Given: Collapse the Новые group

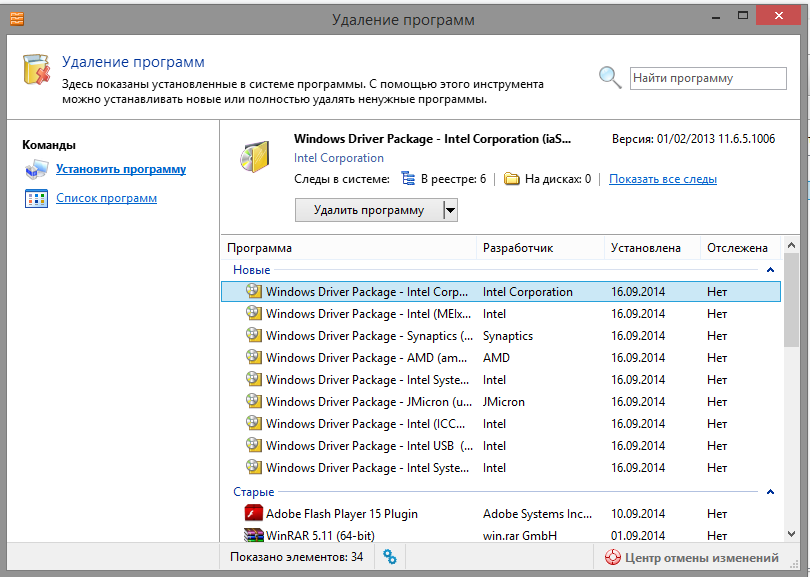Looking at the screenshot, I should 770,270.
